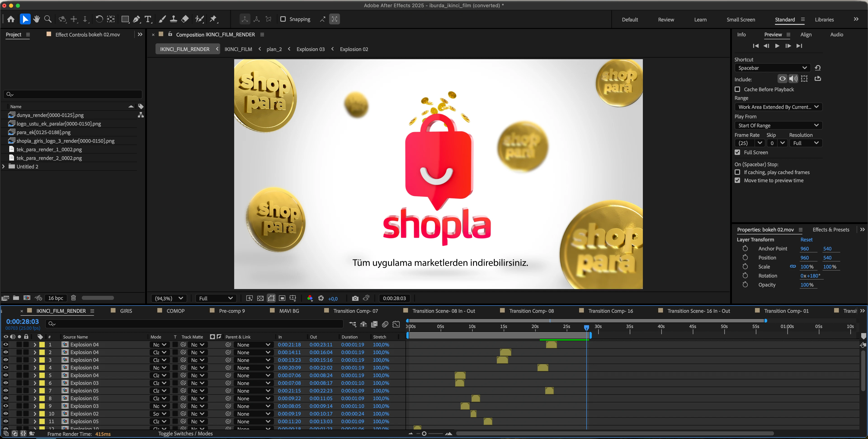Open show channel color management icon

click(310, 298)
